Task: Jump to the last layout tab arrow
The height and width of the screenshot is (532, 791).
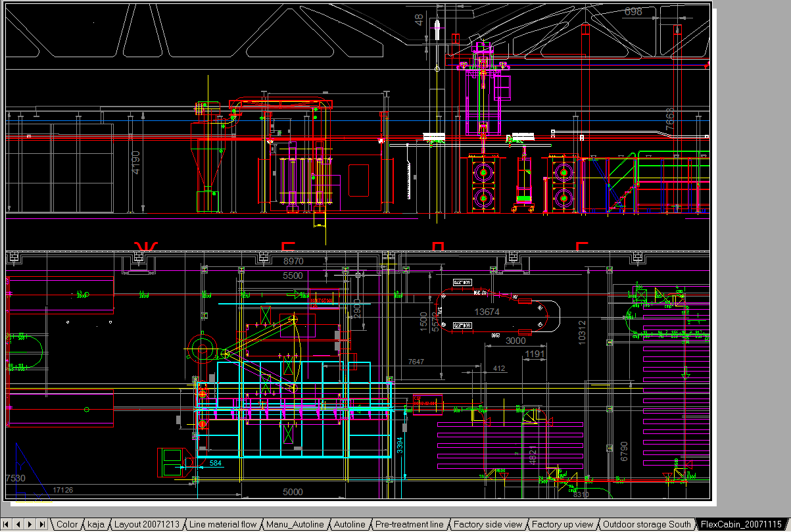Action: (x=42, y=524)
